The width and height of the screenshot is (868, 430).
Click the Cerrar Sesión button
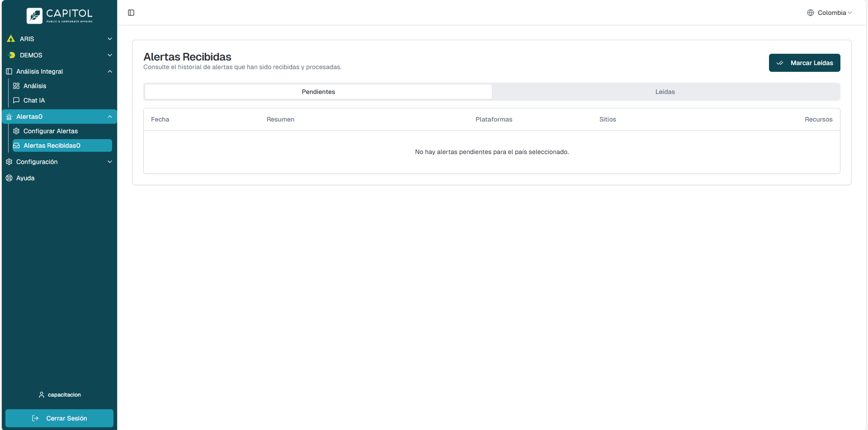(59, 418)
